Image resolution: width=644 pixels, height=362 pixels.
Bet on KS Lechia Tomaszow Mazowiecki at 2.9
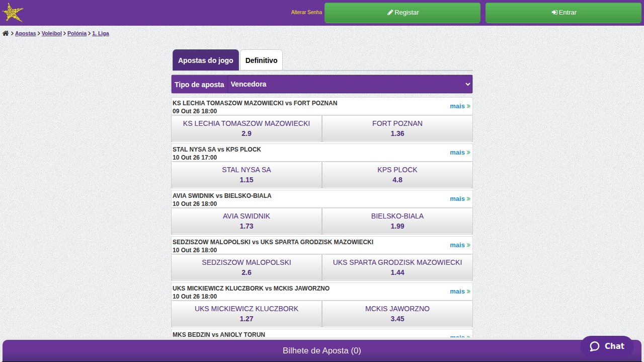(x=247, y=128)
